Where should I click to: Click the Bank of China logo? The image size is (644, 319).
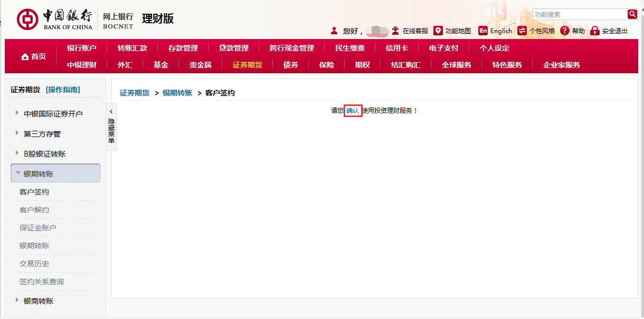coord(54,19)
